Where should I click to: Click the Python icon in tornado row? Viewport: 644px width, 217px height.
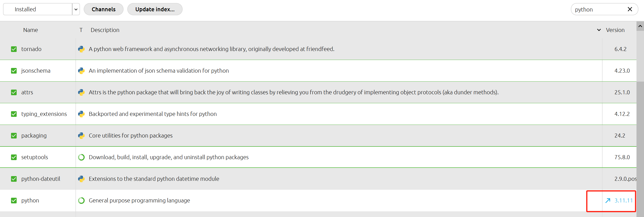[81, 49]
